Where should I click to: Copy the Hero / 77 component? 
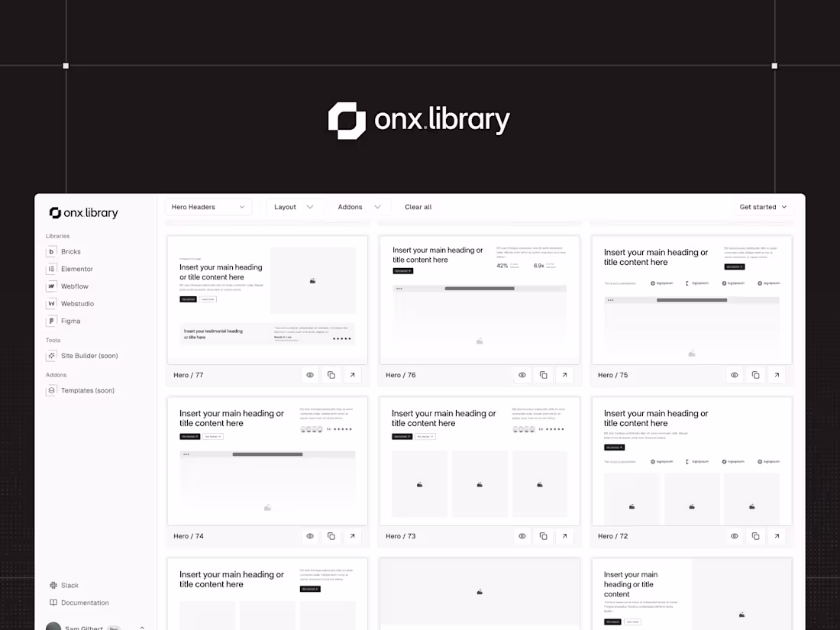[x=331, y=375]
